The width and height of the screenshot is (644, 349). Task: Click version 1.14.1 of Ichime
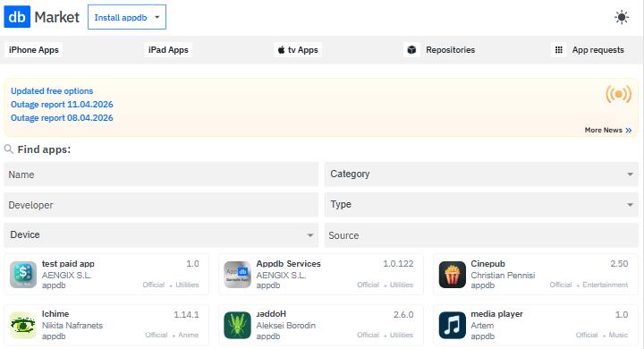pos(186,314)
